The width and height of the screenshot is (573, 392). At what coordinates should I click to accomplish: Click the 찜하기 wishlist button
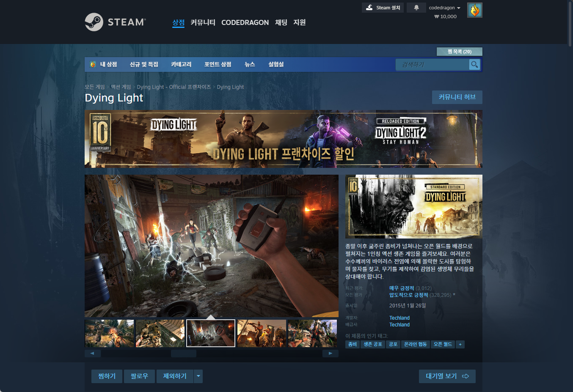pyautogui.click(x=107, y=376)
